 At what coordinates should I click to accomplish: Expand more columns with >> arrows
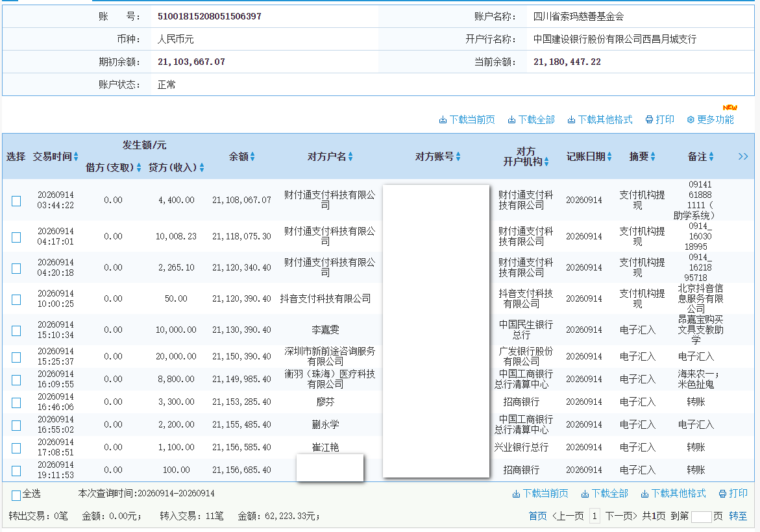coord(743,156)
